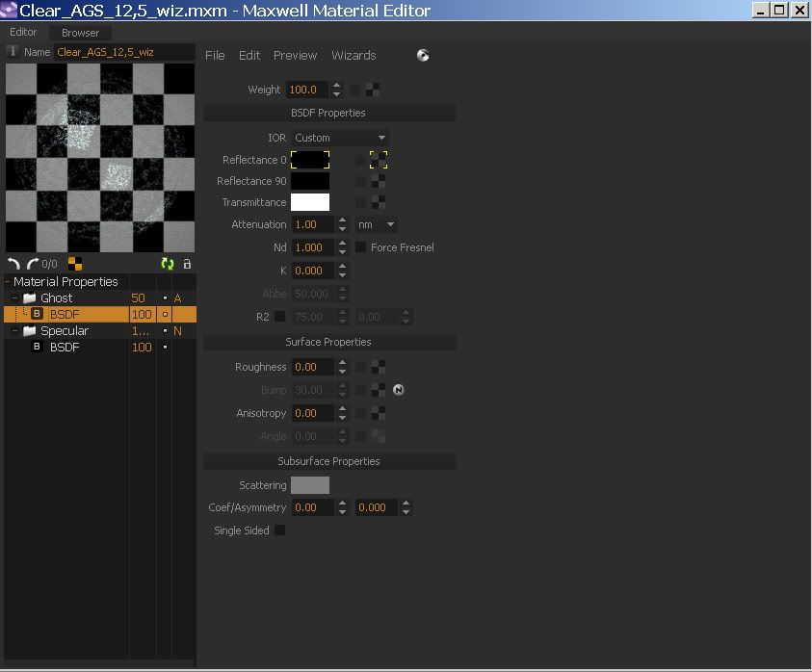Open the Roughness texture map icon

click(x=379, y=367)
